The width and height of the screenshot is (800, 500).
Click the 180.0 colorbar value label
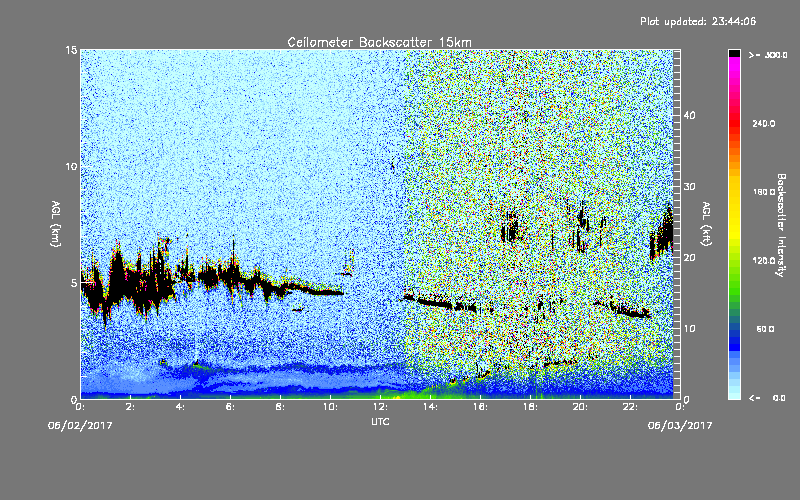(x=764, y=192)
